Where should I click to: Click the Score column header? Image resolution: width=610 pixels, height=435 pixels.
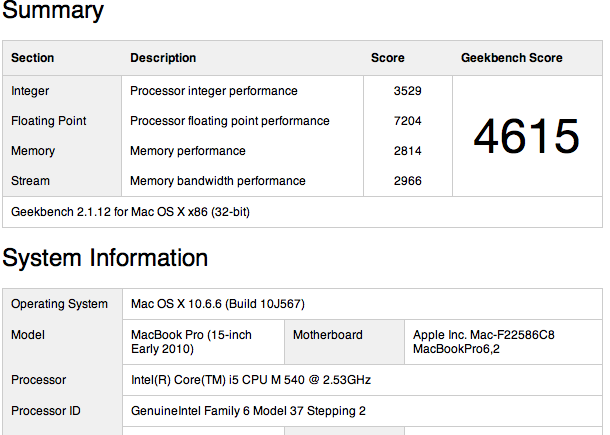pos(387,58)
